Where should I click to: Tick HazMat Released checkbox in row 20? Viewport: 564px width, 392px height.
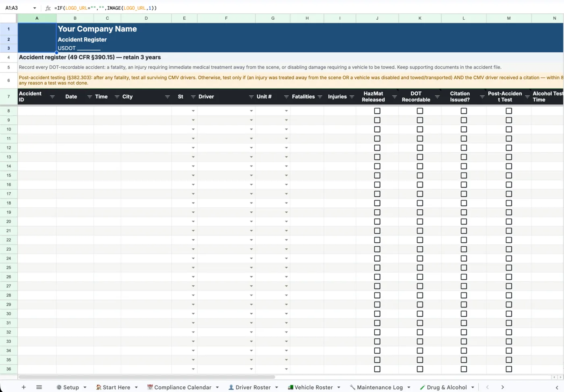[377, 221]
